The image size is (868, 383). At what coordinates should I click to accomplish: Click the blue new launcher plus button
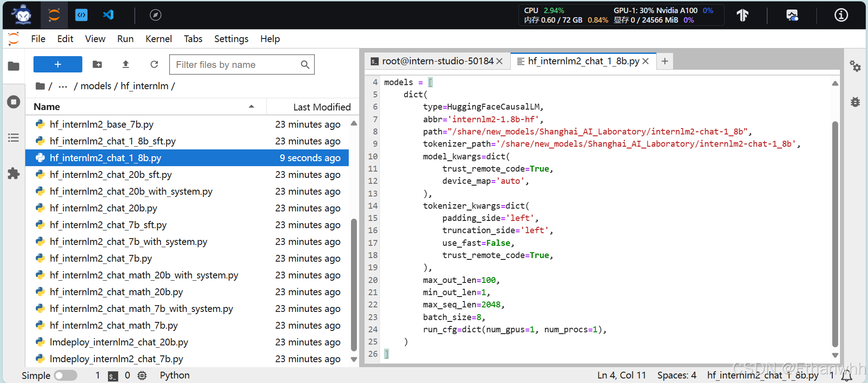click(x=58, y=64)
